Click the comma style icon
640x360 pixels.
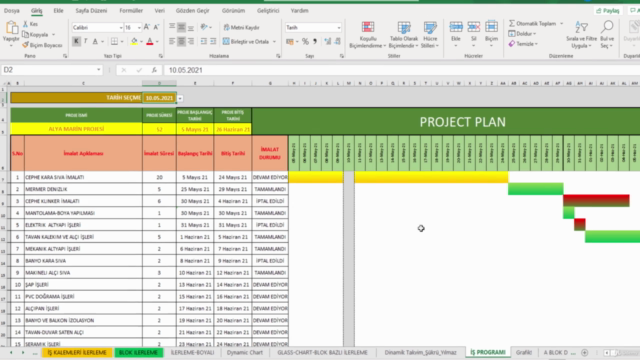click(x=315, y=41)
